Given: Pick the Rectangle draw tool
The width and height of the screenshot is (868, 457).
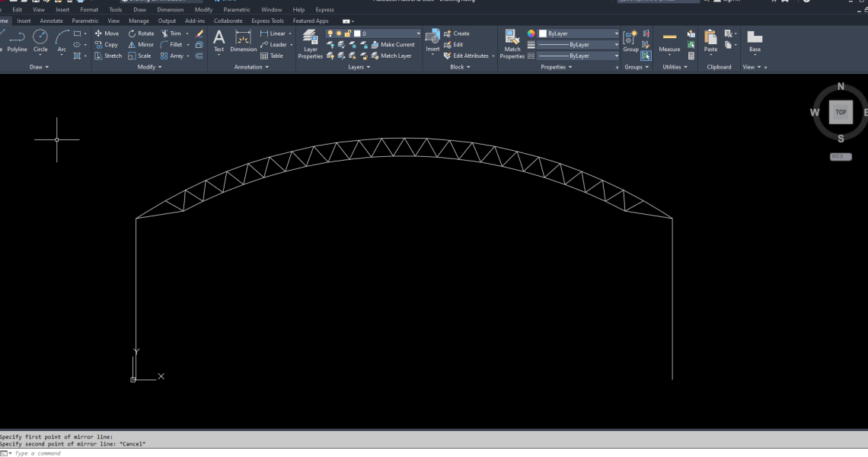Looking at the screenshot, I should pos(77,34).
